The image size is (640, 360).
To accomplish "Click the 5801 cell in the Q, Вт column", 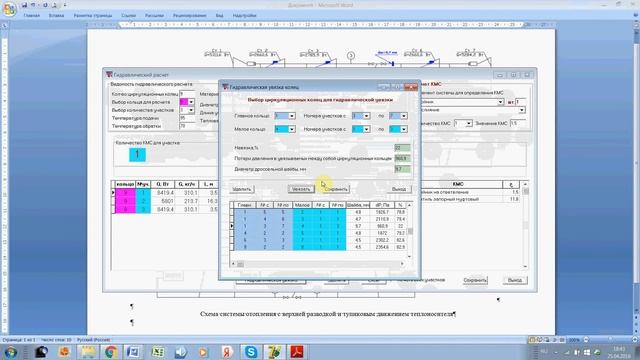I will pyautogui.click(x=163, y=201).
